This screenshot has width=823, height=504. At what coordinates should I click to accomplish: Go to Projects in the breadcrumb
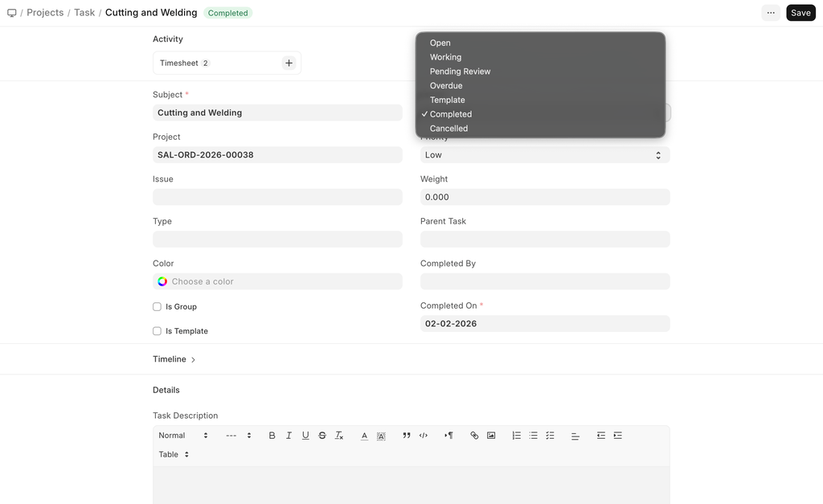click(x=45, y=13)
